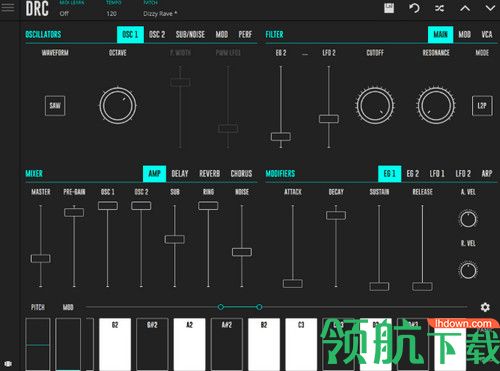Play the A2 piano key
Viewport: 500px width, 371px height.
(189, 344)
